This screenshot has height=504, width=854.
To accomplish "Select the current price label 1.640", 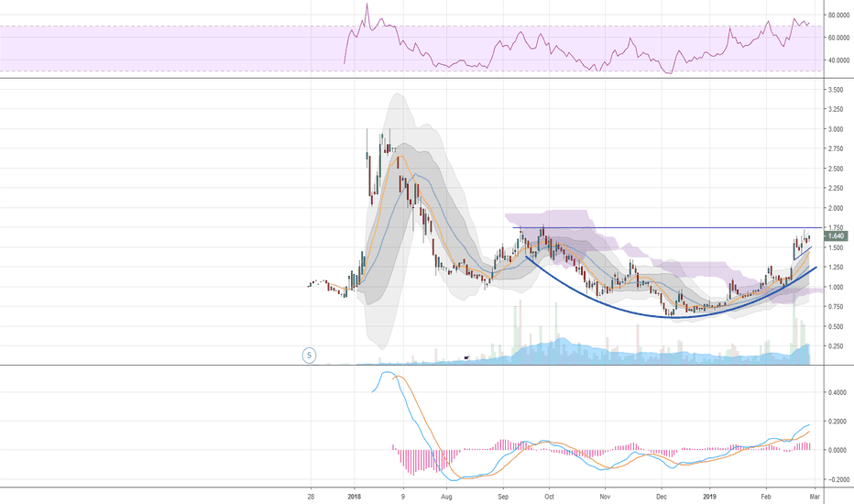I will [x=836, y=236].
